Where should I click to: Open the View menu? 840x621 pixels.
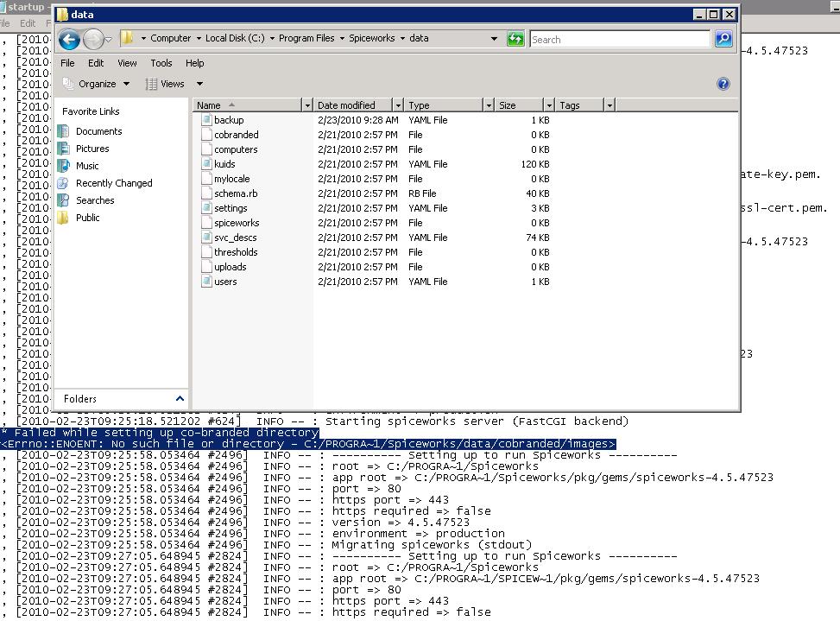coord(127,62)
